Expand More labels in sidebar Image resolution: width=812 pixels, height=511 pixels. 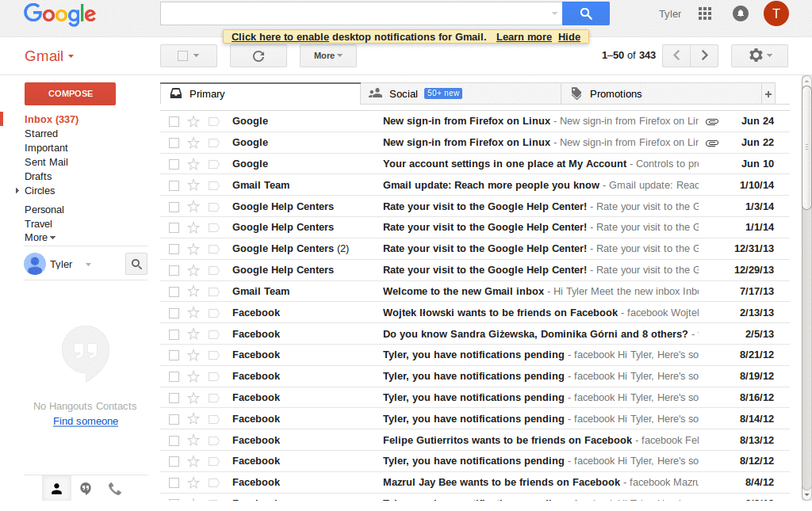tap(40, 238)
